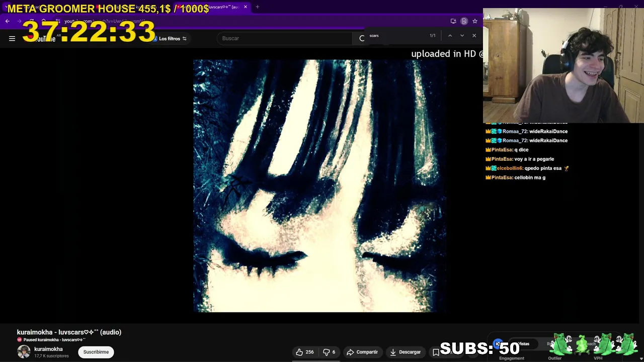644x362 pixels.
Task: Go back with the browser back arrow
Action: [x=8, y=21]
